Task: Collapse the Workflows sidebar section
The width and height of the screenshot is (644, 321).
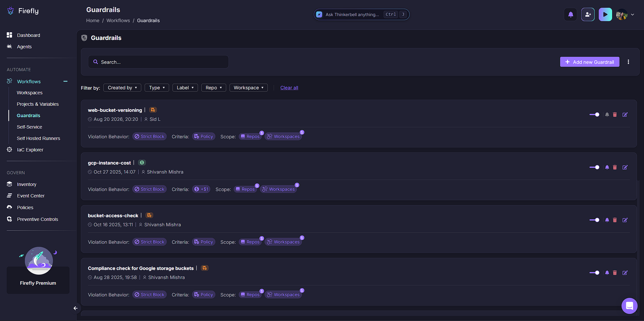Action: 65,81
